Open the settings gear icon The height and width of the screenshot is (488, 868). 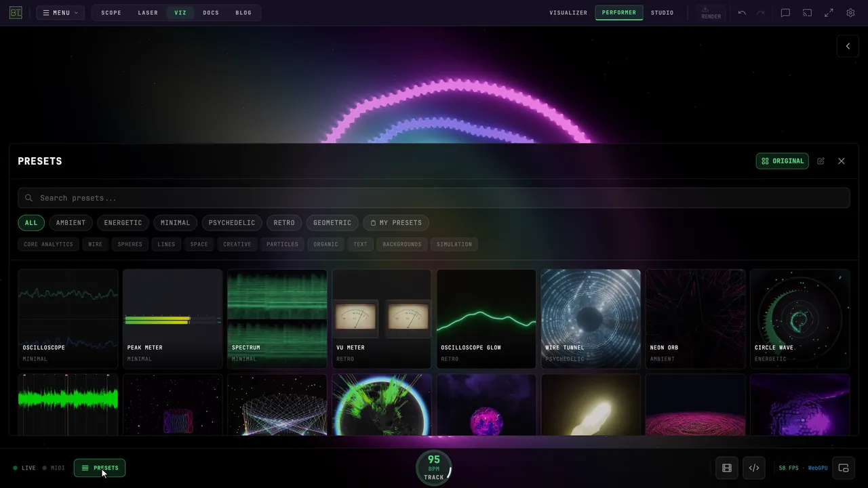pyautogui.click(x=850, y=13)
